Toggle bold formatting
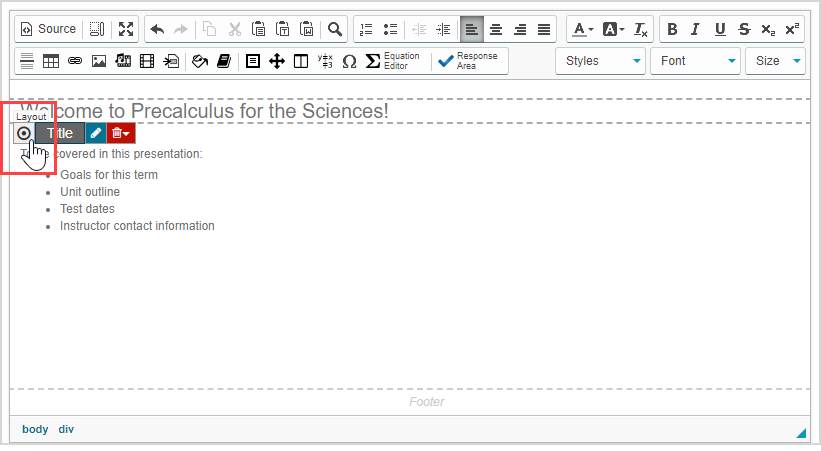The height and width of the screenshot is (451, 821). point(672,29)
